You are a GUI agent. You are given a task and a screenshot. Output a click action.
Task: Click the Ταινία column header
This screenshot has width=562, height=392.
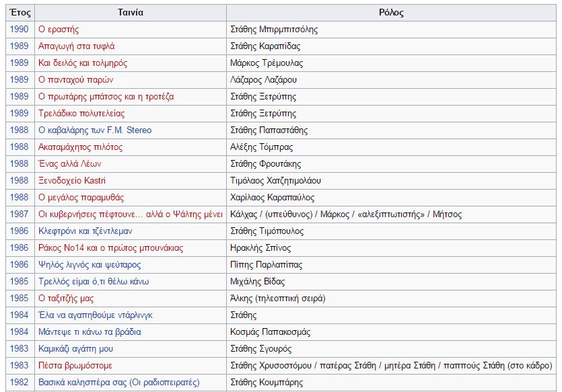click(x=130, y=13)
